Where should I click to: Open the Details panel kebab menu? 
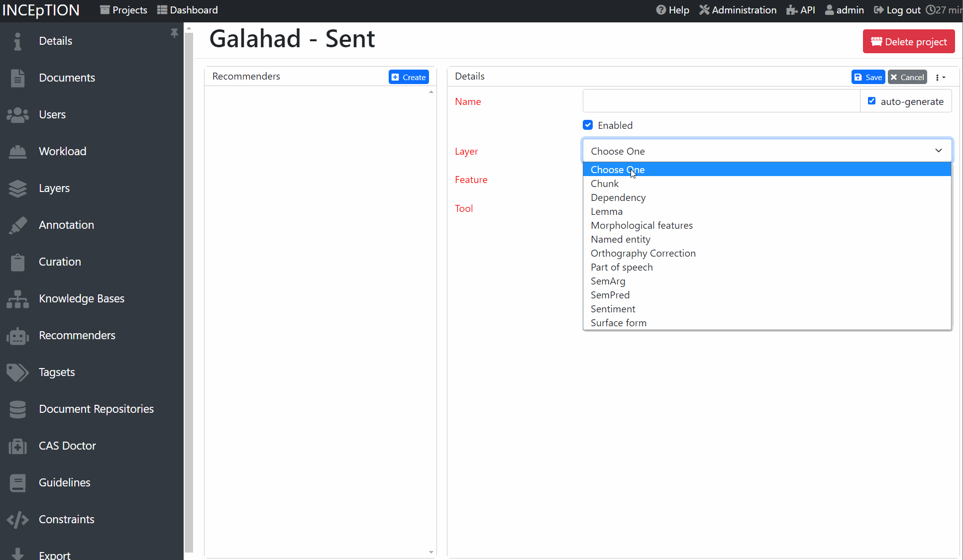[x=940, y=77]
